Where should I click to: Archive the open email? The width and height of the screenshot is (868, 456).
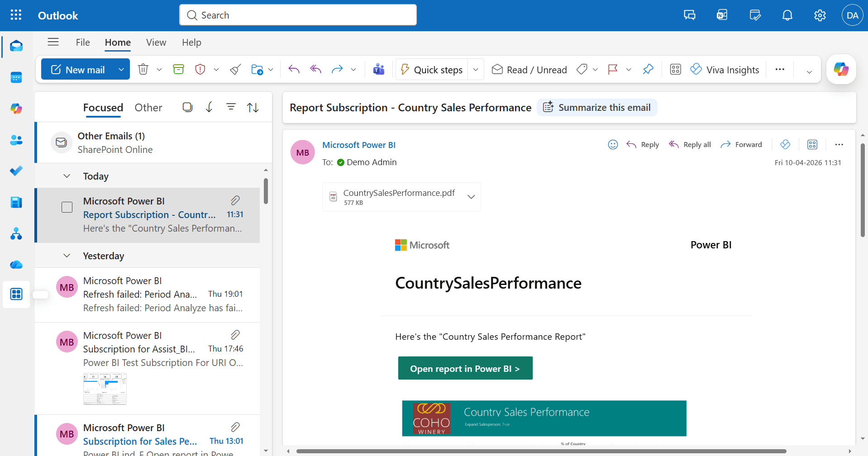[178, 69]
